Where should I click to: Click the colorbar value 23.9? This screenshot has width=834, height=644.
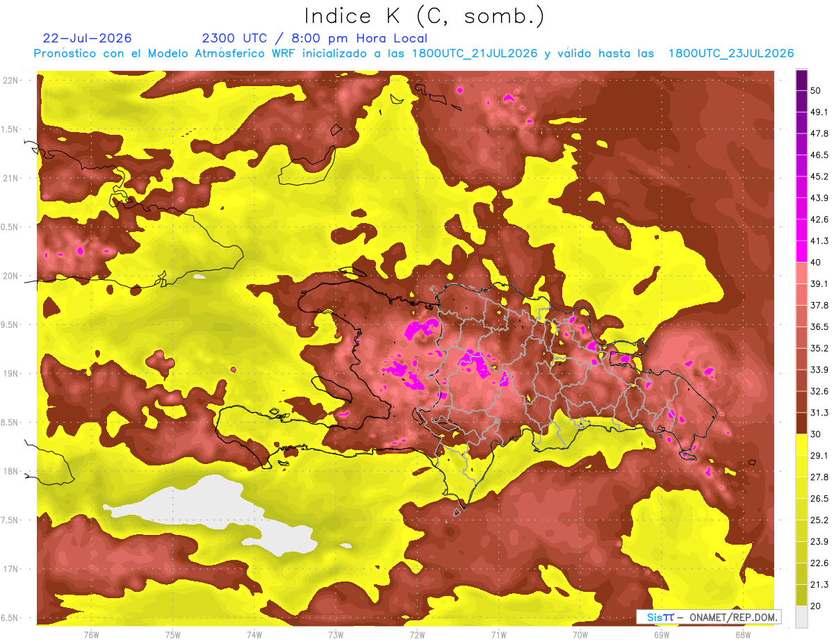point(819,541)
